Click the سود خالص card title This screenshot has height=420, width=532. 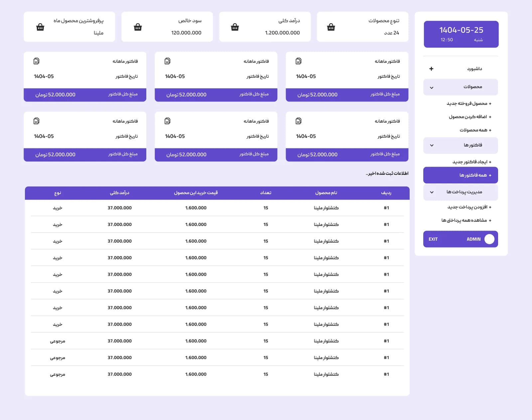coord(190,21)
